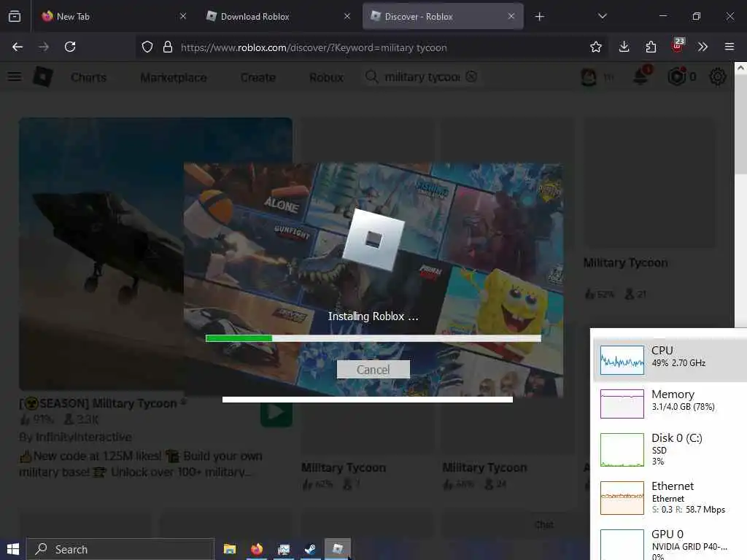747x560 pixels.
Task: Open the Firefox application hamburger menu
Action: 729,47
